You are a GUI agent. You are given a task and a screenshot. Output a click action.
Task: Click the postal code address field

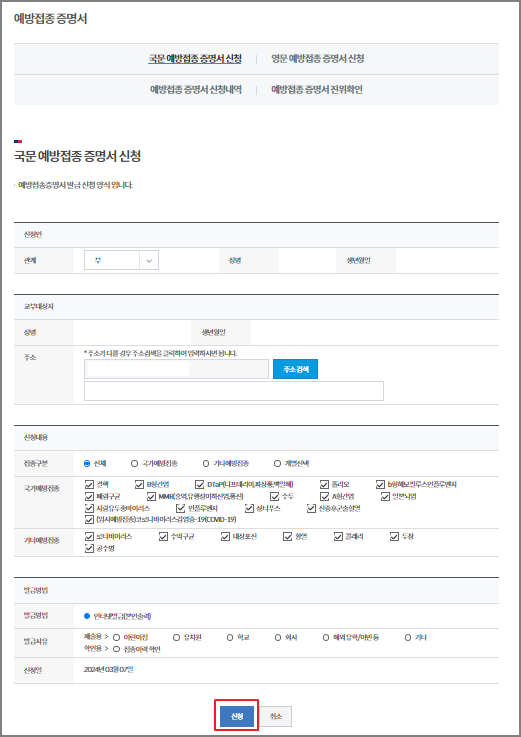pos(176,369)
